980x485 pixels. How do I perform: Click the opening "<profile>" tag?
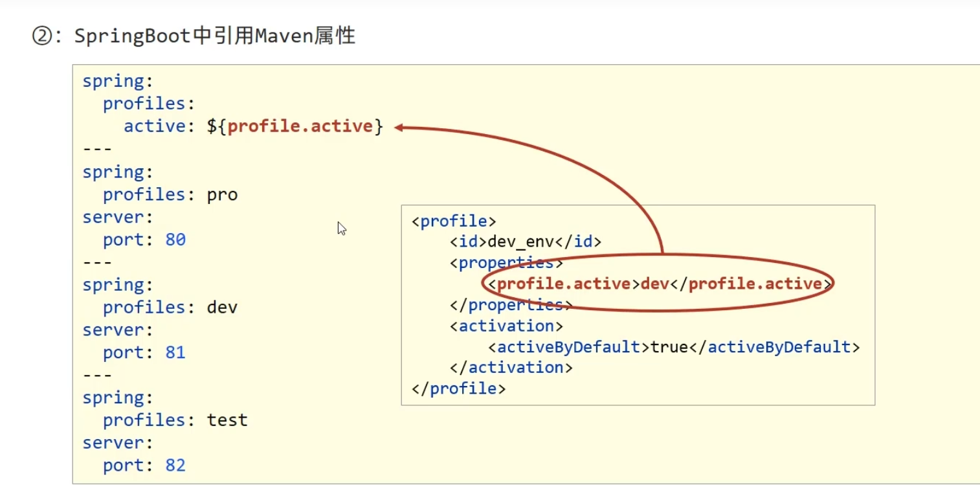coord(454,221)
